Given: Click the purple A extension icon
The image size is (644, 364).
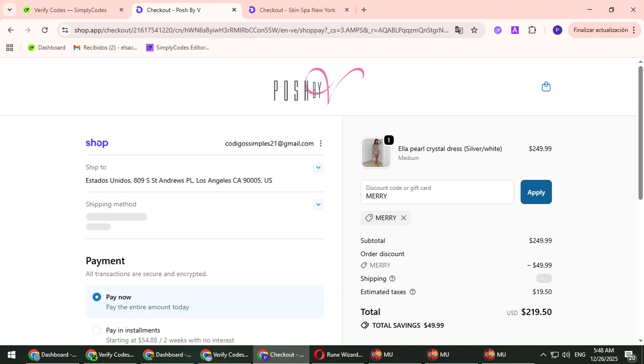Looking at the screenshot, I should (515, 30).
